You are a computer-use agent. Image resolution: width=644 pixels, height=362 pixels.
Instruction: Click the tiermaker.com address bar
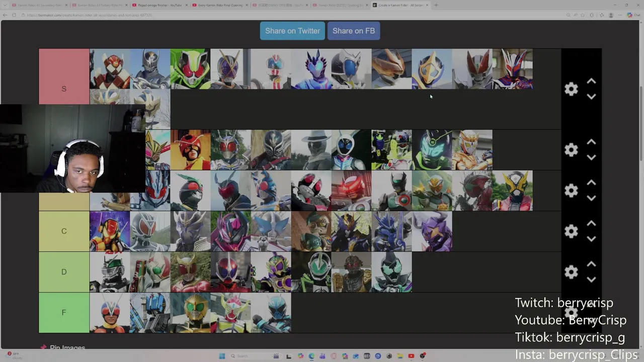pos(292,15)
